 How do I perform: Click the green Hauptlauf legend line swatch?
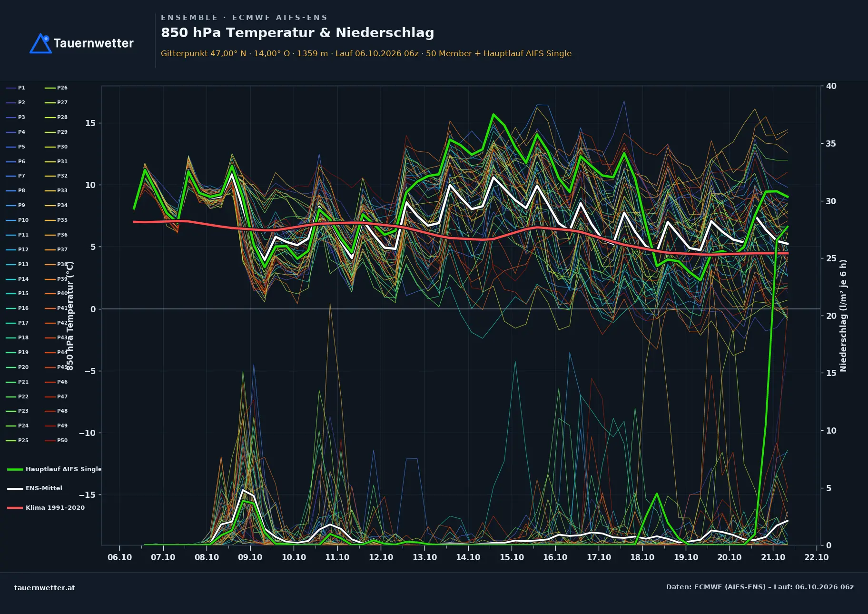point(15,470)
